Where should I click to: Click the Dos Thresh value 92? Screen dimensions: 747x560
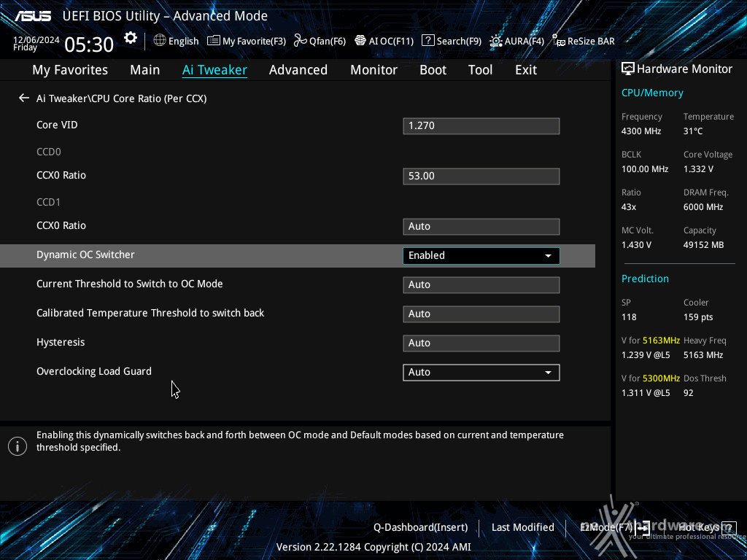coord(689,393)
